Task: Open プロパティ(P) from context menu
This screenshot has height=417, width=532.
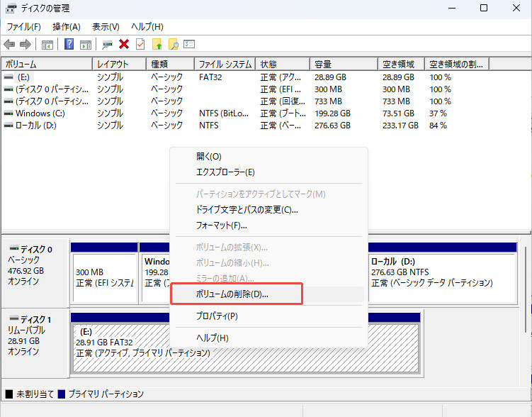Action: point(268,316)
